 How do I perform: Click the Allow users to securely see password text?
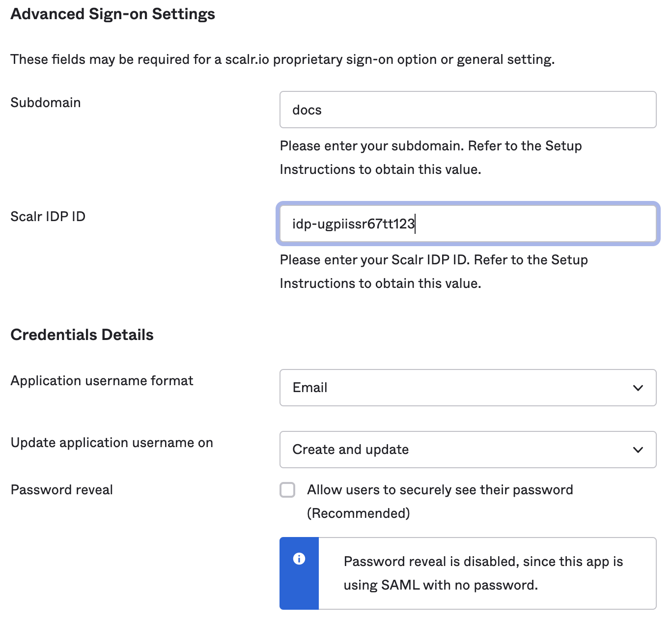[440, 502]
